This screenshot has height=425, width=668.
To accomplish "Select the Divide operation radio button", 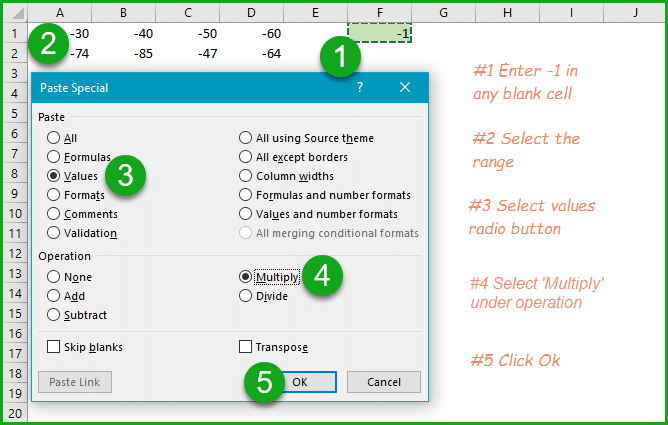I will pos(246,296).
